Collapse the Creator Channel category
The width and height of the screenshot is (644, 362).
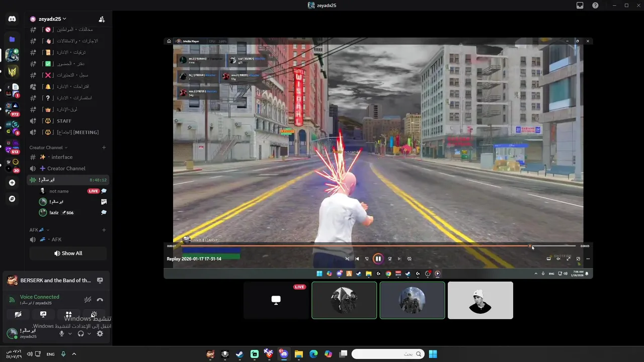click(x=48, y=147)
